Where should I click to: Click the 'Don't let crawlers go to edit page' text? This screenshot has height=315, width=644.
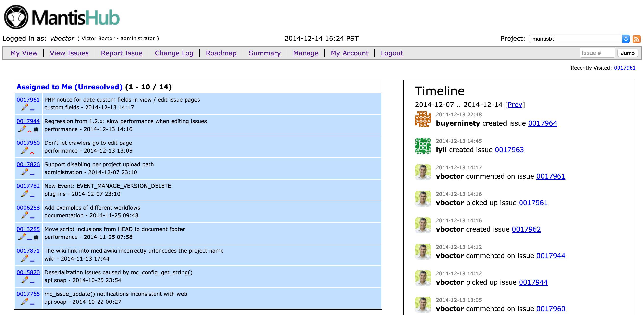coord(88,143)
